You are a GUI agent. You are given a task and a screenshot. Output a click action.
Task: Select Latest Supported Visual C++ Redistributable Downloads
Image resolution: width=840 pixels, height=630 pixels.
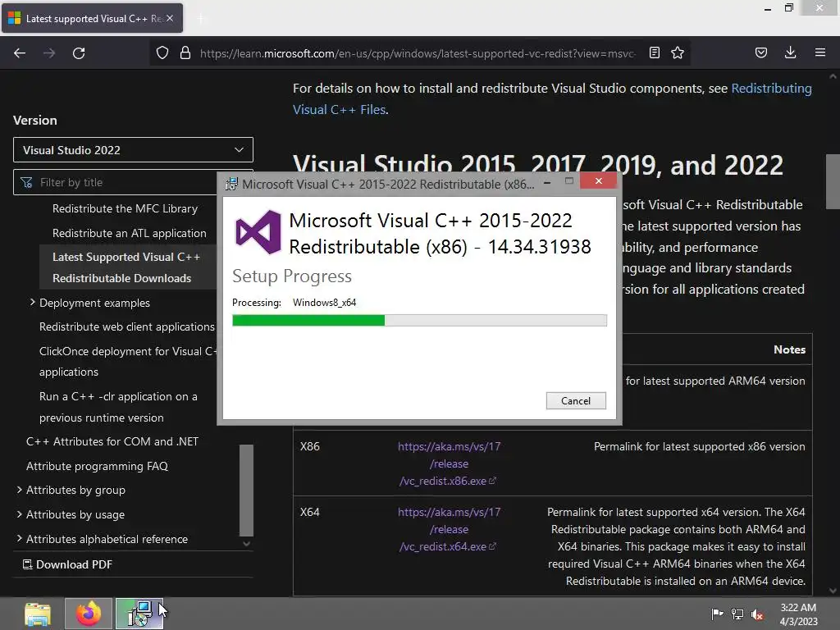[x=126, y=267]
